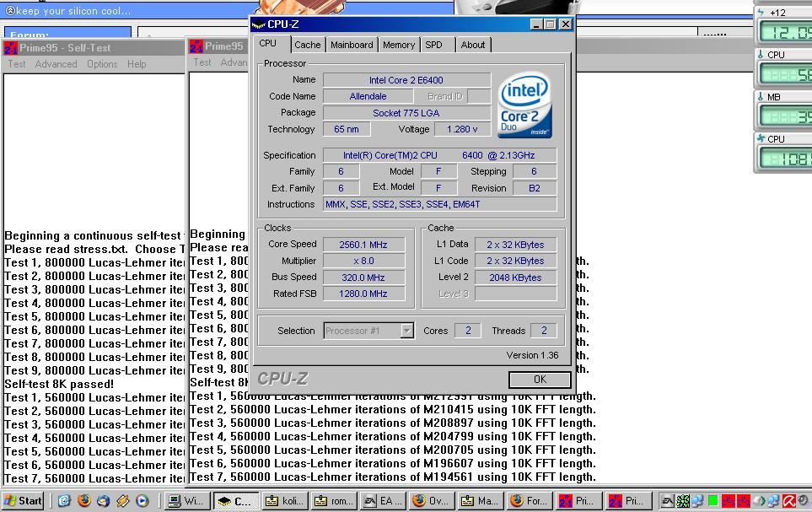Click the Intel Core 2 Duo logo

point(524,105)
